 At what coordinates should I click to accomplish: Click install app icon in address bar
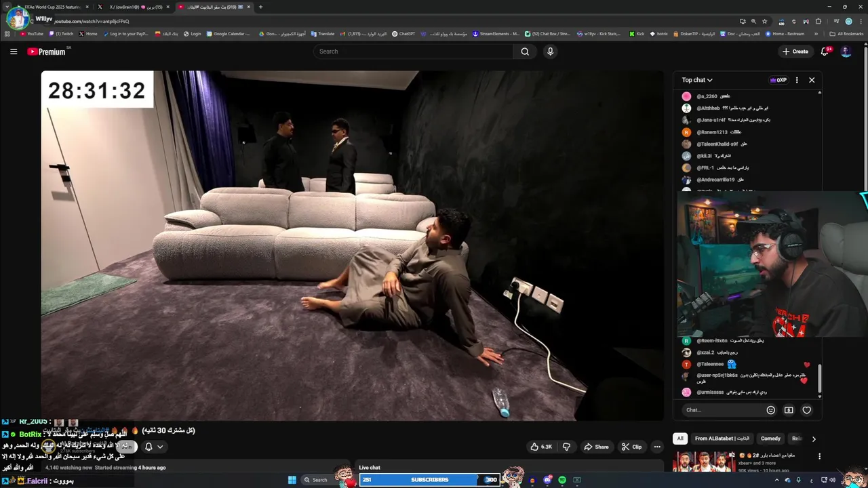point(743,21)
